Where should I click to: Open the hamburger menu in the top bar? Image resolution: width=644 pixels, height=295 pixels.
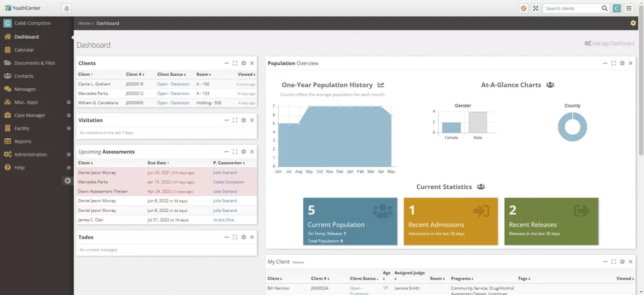tap(629, 8)
